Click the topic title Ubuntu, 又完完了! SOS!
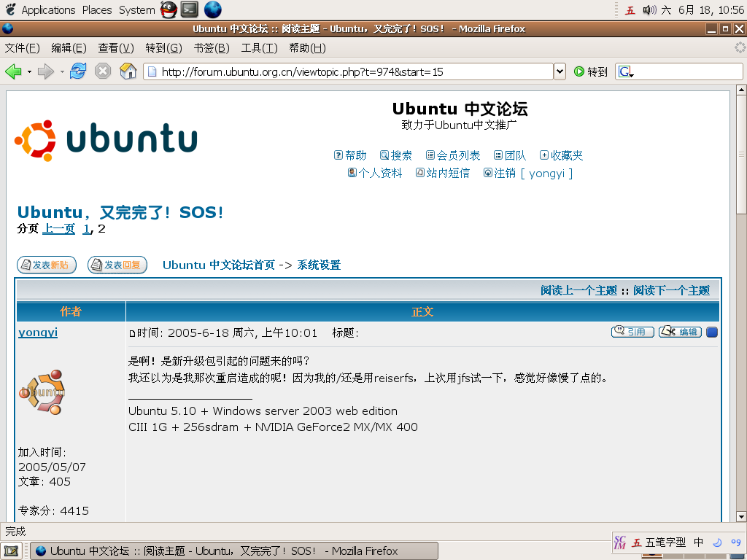Viewport: 747px width, 560px height. click(120, 212)
